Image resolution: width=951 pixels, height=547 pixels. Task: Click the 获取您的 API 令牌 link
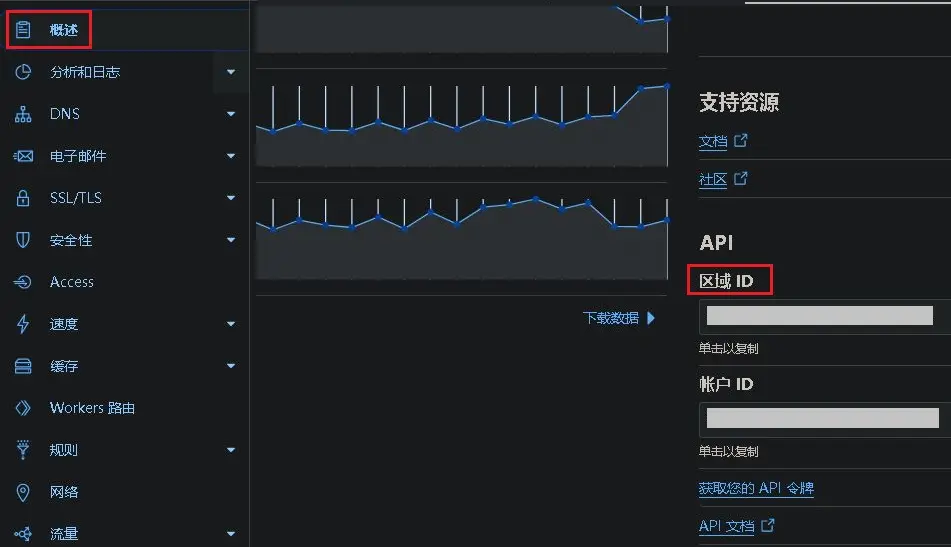tap(756, 488)
